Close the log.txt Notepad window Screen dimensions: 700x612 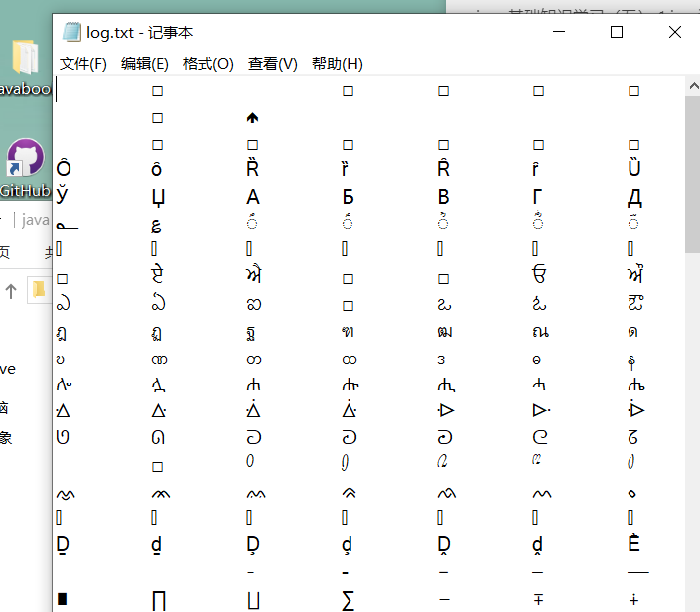675,32
